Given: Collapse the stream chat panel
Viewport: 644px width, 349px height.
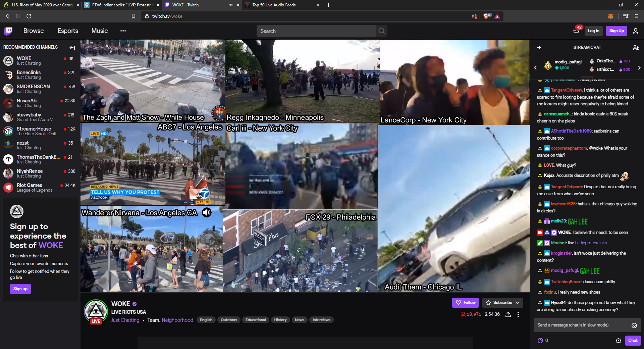Looking at the screenshot, I should pos(538,48).
